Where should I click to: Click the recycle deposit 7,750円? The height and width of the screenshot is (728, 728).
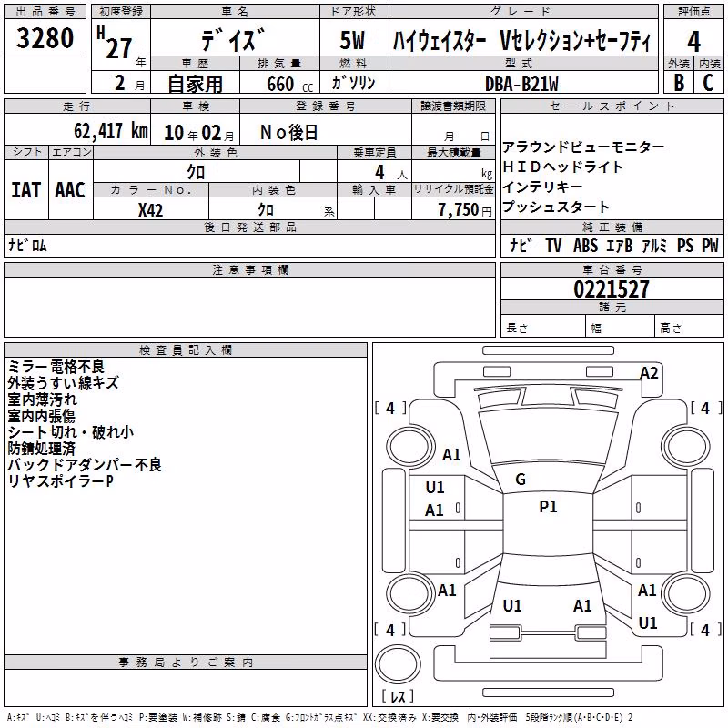[x=465, y=210]
